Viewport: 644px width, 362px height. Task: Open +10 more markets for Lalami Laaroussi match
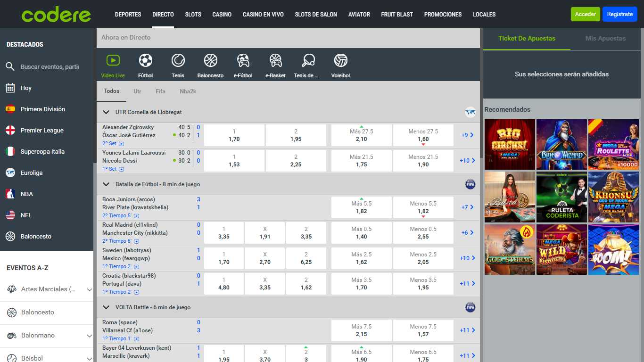(x=467, y=161)
